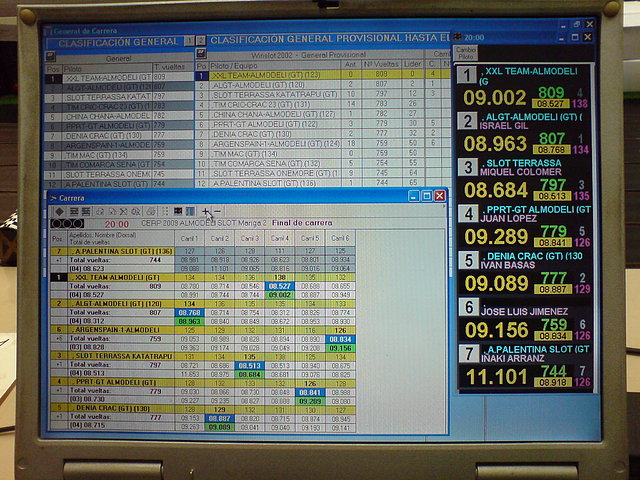Click page button 2 beside Clasificación General
Viewport: 640px width, 480px height.
click(200, 40)
